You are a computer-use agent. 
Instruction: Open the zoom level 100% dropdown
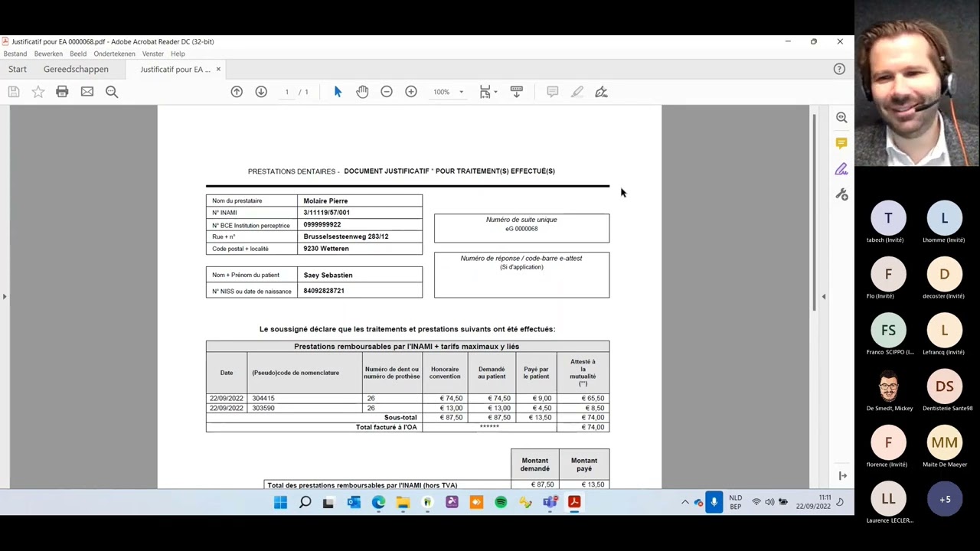click(x=448, y=92)
